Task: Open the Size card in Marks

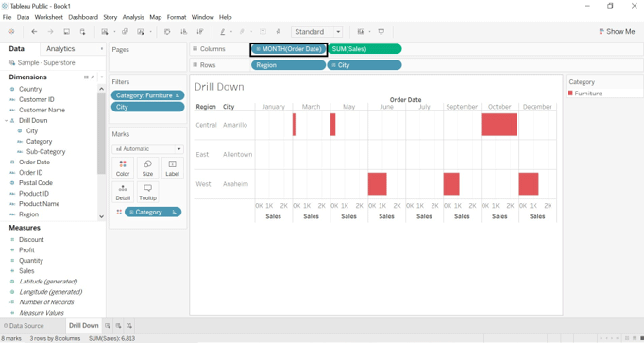Action: [x=148, y=167]
